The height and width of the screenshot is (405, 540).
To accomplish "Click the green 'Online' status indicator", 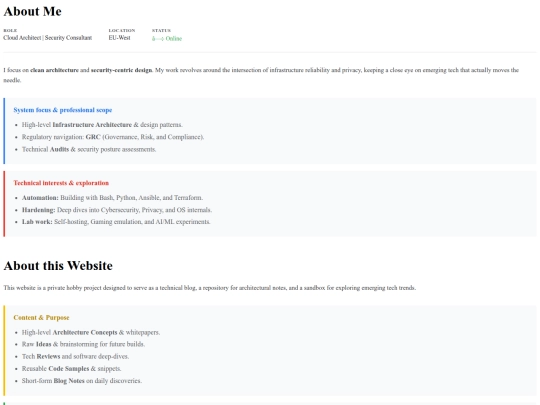I will tap(167, 39).
